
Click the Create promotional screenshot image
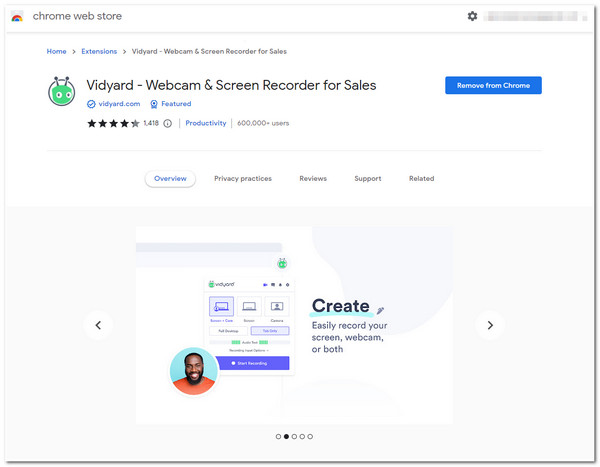(294, 325)
